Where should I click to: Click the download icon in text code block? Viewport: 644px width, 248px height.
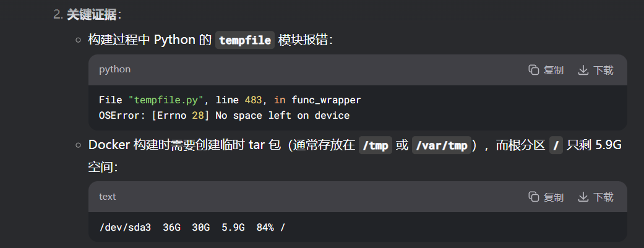583,197
